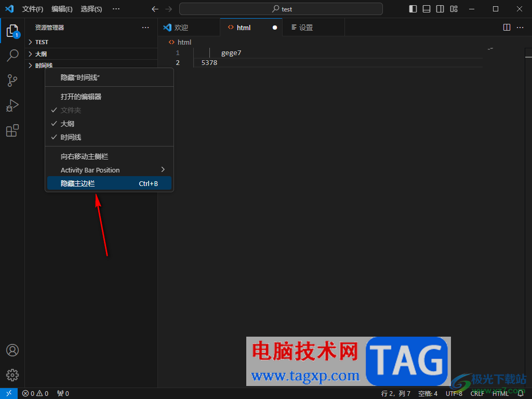Screen dimensions: 532x399
Task: Toggle secondary sidebar layout icon
Action: pos(440,9)
